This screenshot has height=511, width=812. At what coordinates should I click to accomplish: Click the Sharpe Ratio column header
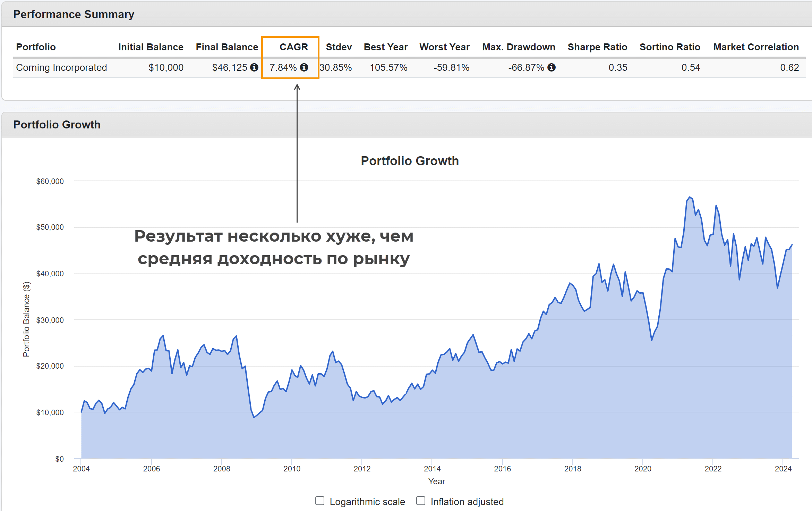[597, 47]
